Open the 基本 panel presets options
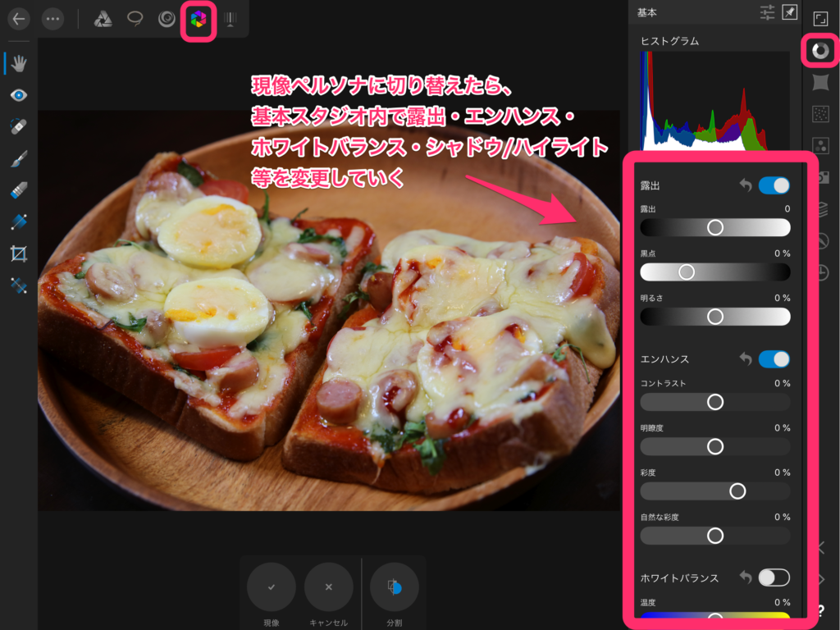This screenshot has height=630, width=840. (x=767, y=12)
